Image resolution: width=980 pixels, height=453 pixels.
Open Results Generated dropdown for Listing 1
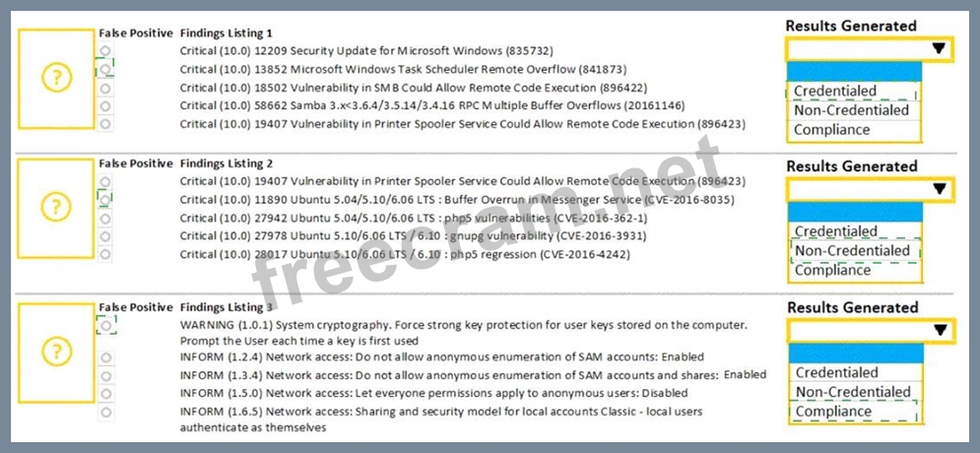click(x=939, y=48)
